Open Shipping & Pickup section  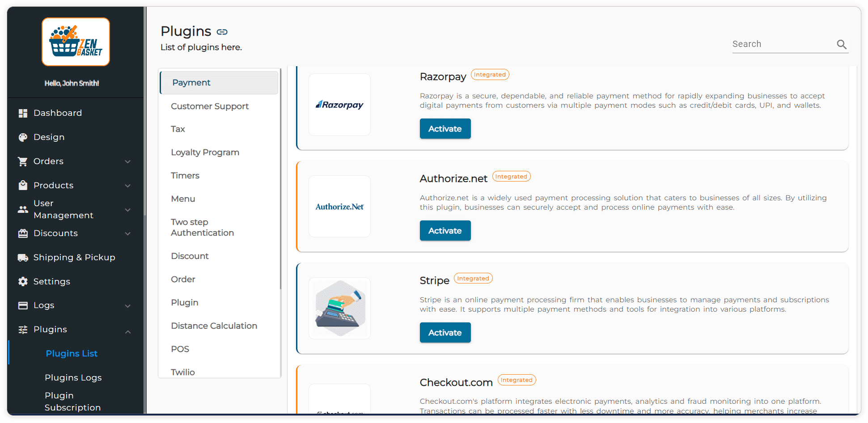74,258
